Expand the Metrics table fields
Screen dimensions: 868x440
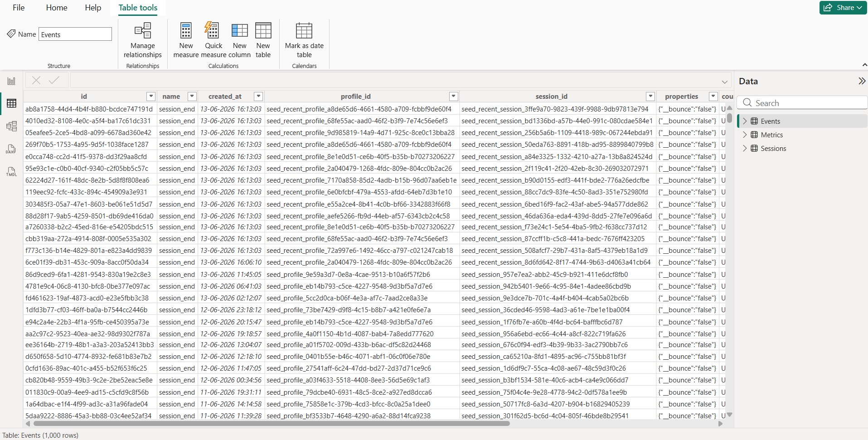pos(744,135)
